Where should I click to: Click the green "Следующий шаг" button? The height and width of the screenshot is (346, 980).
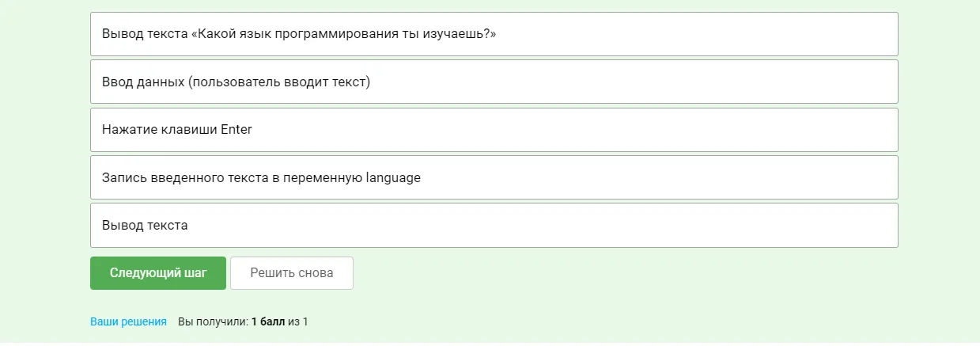click(x=158, y=273)
